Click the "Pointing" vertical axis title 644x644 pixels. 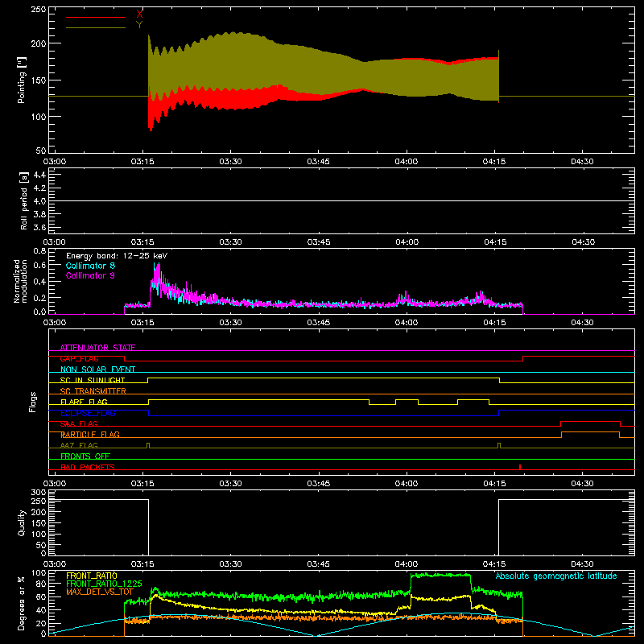tap(22, 80)
